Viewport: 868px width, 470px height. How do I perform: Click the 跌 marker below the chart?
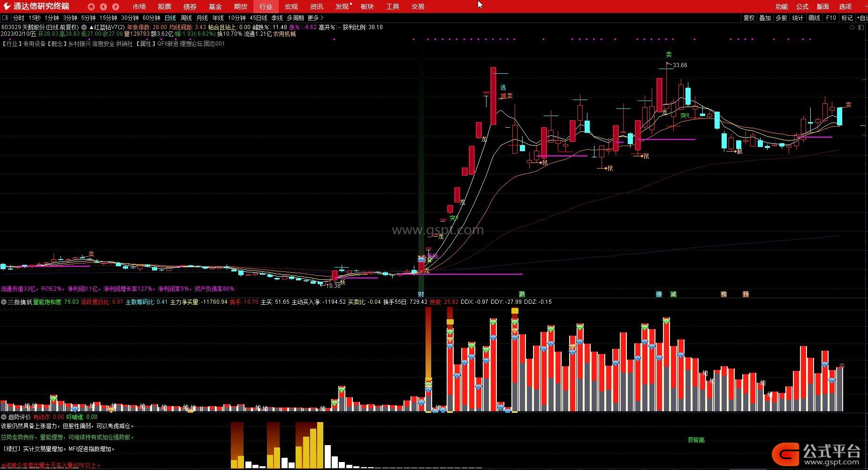pos(521,294)
